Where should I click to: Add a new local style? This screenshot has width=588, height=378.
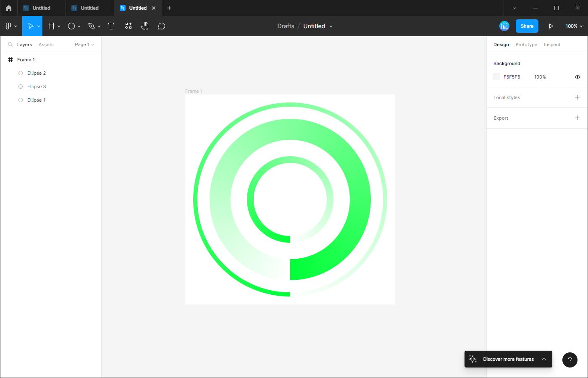(577, 97)
